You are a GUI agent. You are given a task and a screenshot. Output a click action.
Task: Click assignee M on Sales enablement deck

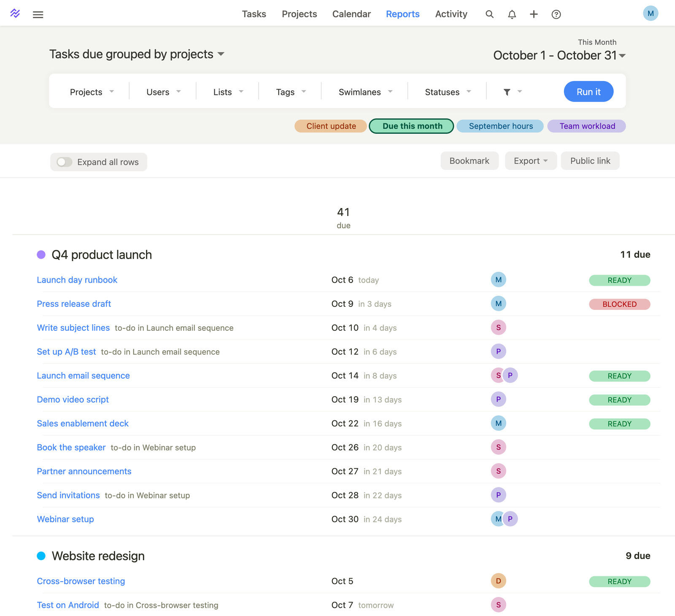pyautogui.click(x=498, y=423)
